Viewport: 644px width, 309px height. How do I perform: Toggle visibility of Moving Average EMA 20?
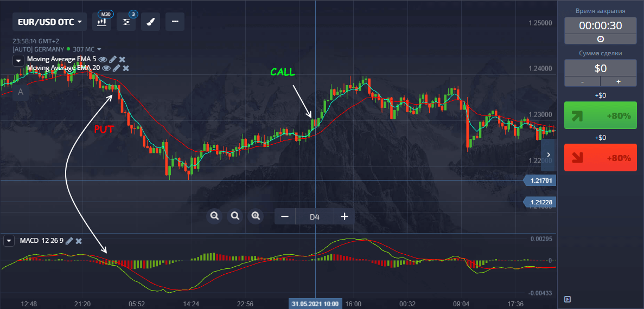point(106,68)
